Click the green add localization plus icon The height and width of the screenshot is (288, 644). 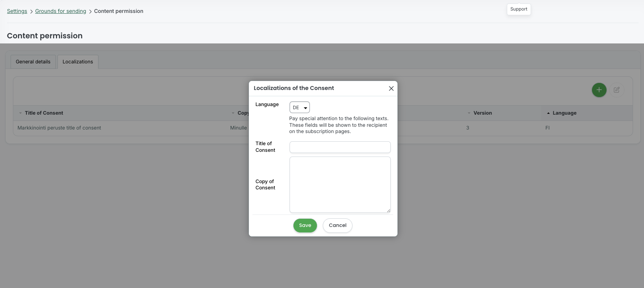click(x=599, y=90)
